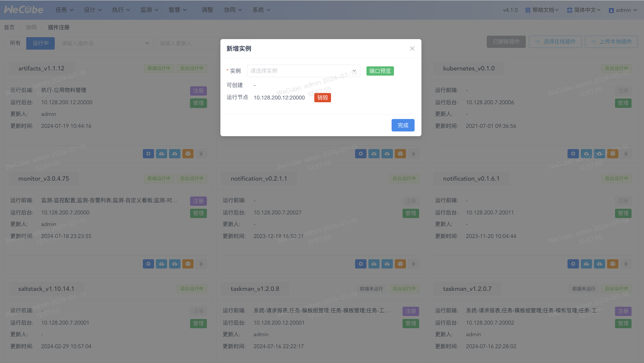This screenshot has height=363, width=644.
Task: Open the 任务 menu
Action: point(64,10)
